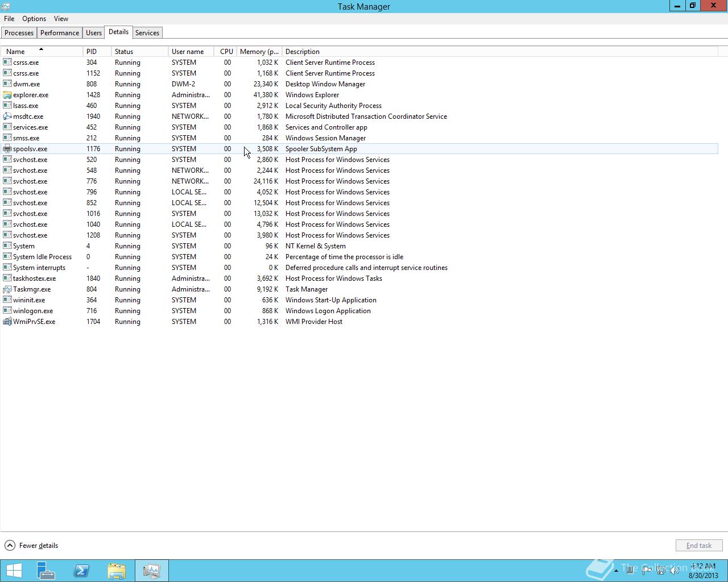This screenshot has width=728, height=582.
Task: Click the volume speaker tray icon
Action: (x=675, y=571)
